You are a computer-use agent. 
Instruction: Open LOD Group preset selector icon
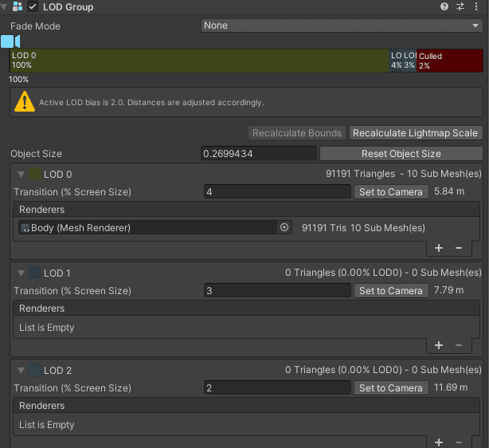460,6
